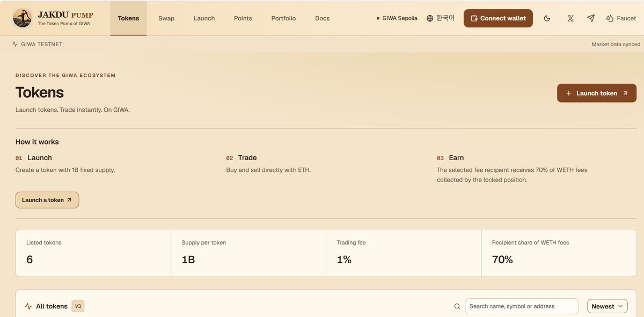Viewport: 644px width, 317px height.
Task: Click the 'Market data synced' status text
Action: coord(616,44)
